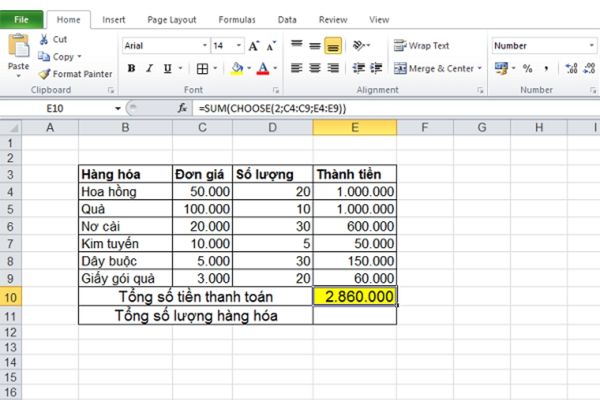Click the Select All corner button
Screen dimensions: 600x400
pyautogui.click(x=11, y=127)
